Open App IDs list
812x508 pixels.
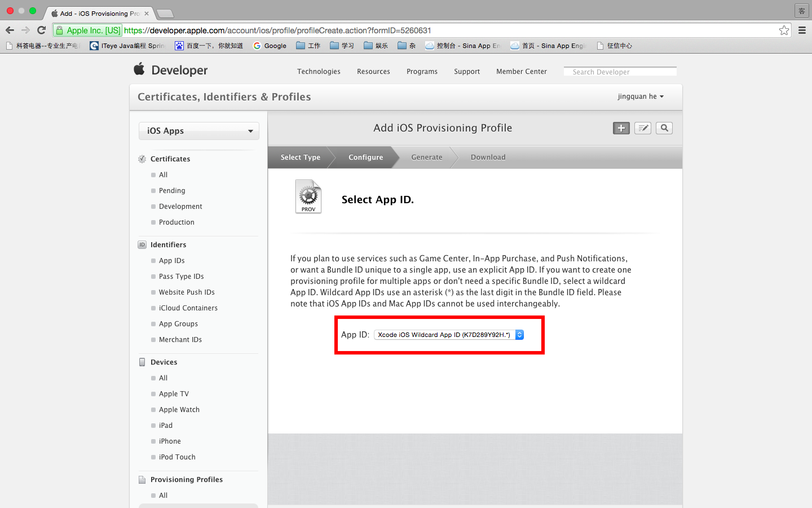coord(172,261)
